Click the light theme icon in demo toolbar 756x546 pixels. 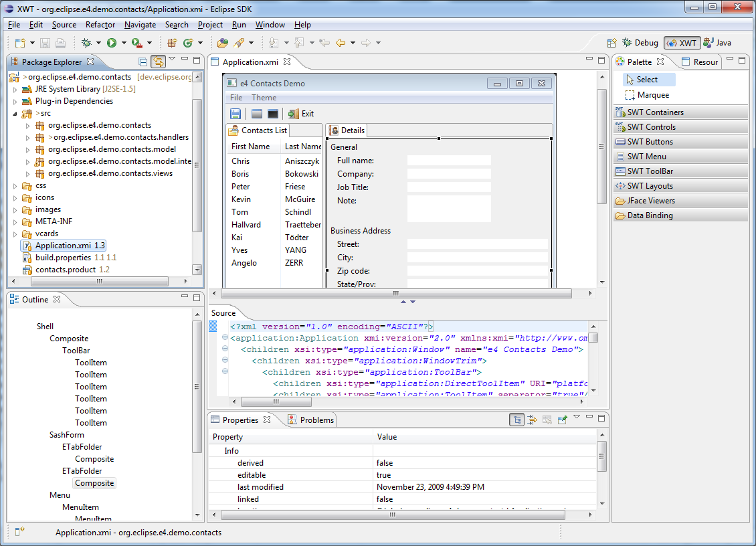pos(257,114)
